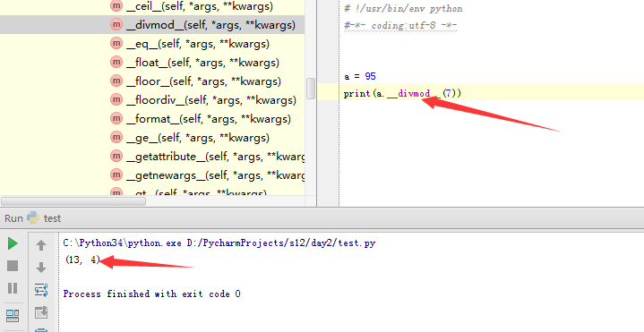The height and width of the screenshot is (332, 644).
Task: Restore layout icon in Run panel
Action: point(13,315)
